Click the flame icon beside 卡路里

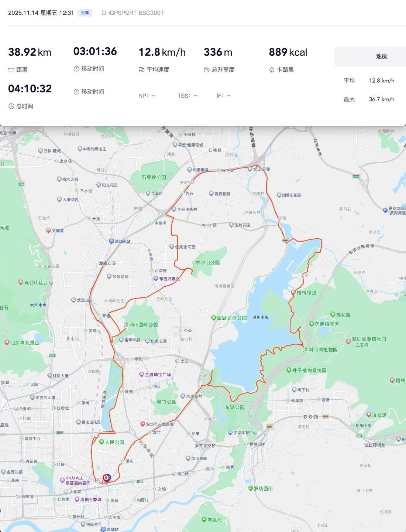click(x=272, y=69)
